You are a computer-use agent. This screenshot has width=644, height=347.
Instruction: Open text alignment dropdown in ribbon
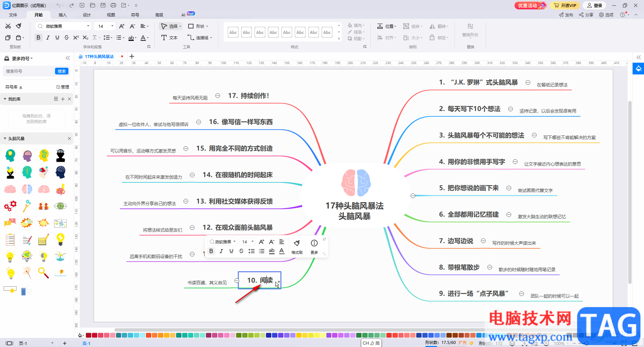(x=145, y=26)
